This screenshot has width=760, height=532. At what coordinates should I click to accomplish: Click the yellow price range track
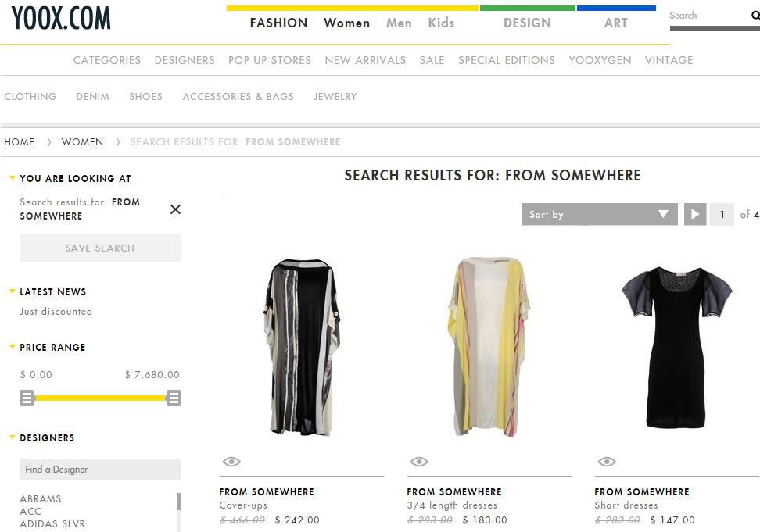click(100, 398)
